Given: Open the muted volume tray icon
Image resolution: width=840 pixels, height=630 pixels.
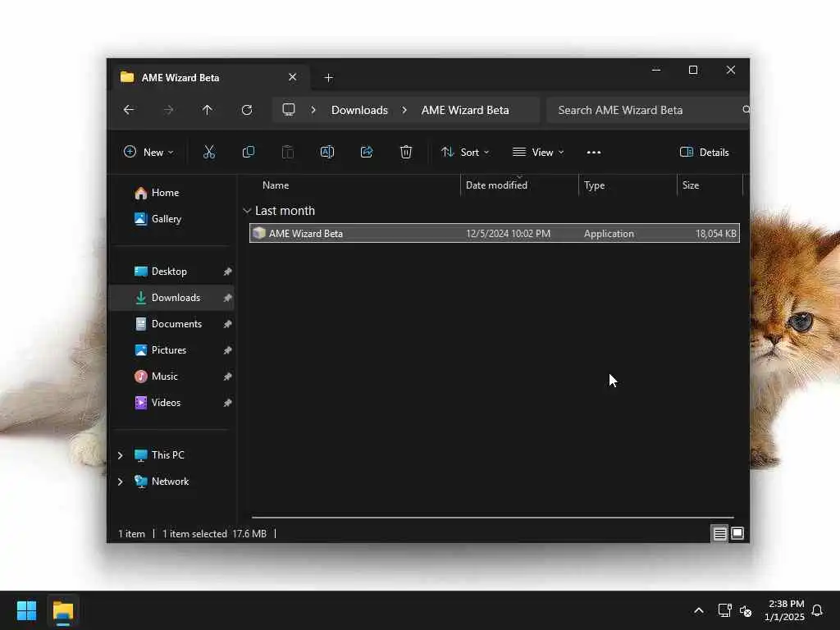Looking at the screenshot, I should (745, 610).
